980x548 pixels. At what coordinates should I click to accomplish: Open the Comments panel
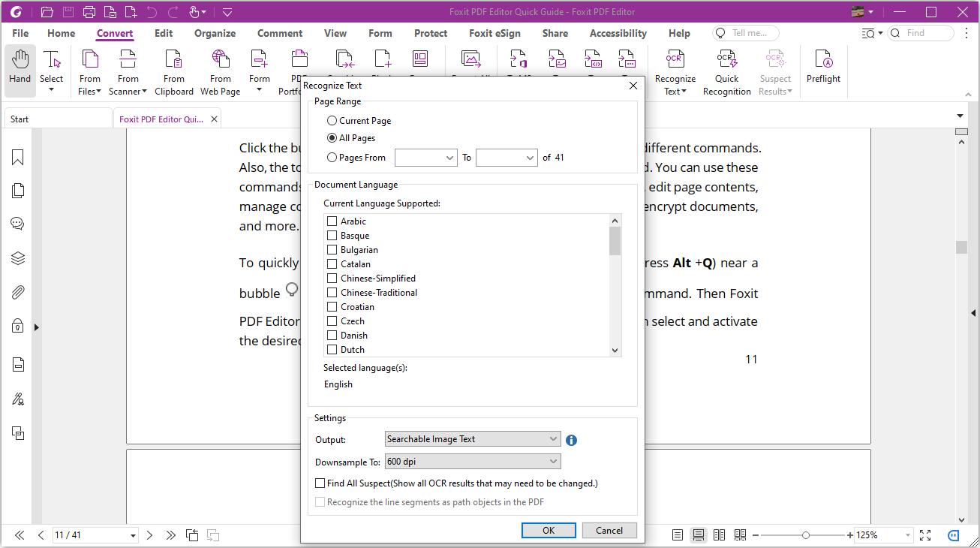pos(17,223)
